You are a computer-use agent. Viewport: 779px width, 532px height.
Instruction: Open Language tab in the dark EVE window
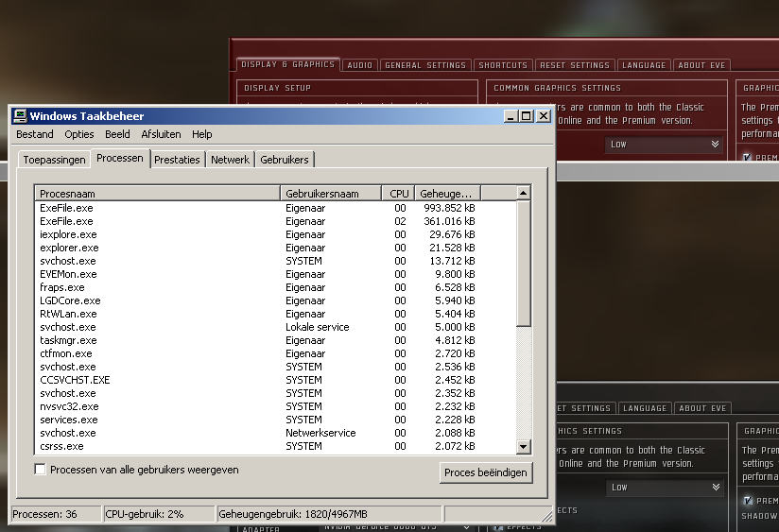pyautogui.click(x=645, y=408)
